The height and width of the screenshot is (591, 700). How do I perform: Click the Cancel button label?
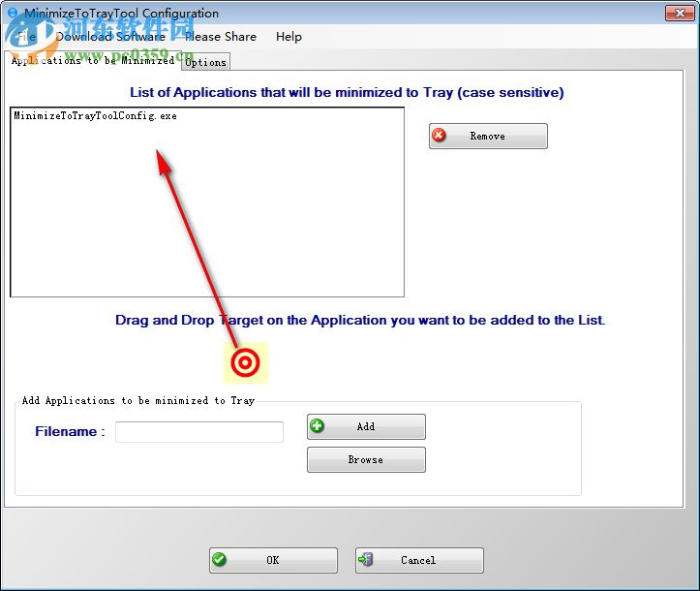(418, 560)
